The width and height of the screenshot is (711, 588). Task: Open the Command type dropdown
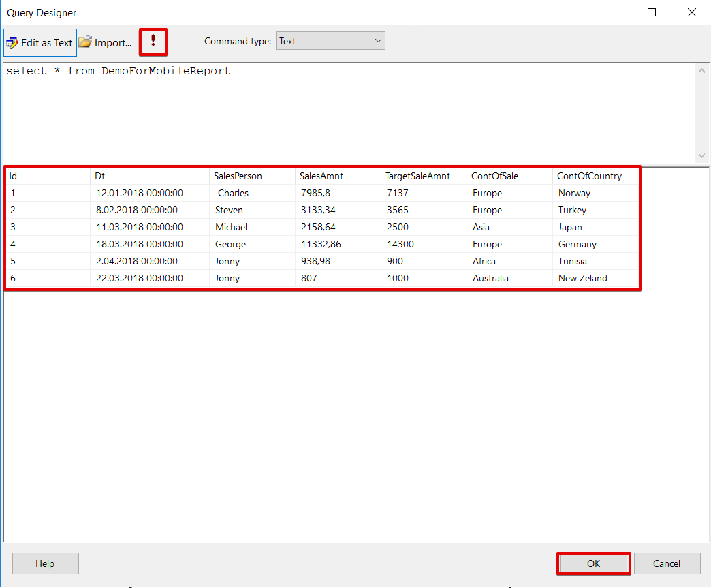[330, 41]
